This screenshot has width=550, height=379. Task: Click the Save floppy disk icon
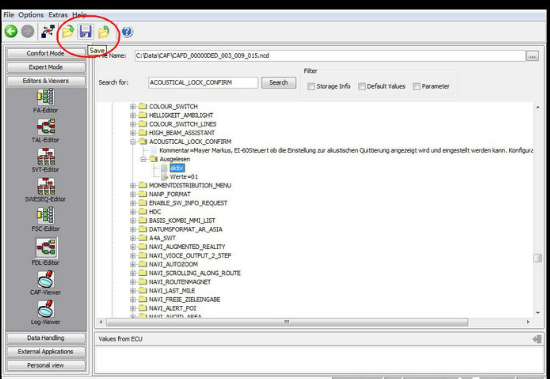[x=85, y=32]
